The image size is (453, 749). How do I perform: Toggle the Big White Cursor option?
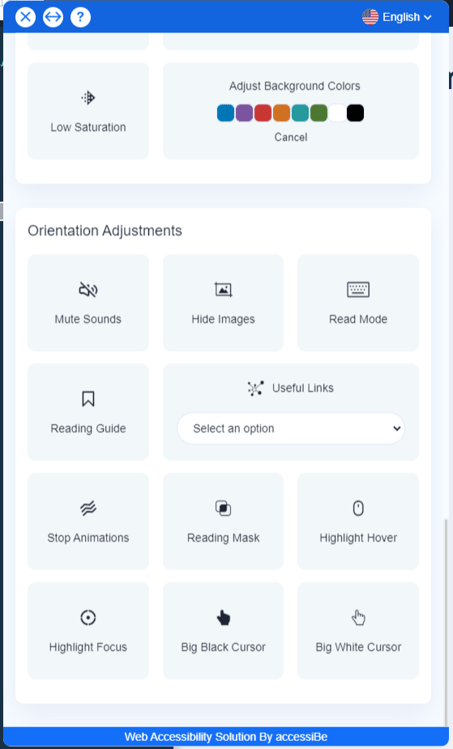(x=358, y=631)
